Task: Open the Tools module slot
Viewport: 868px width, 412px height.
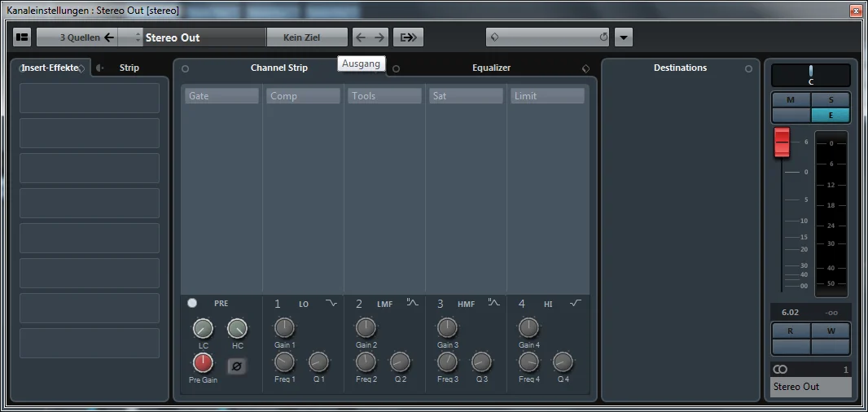Action: tap(384, 96)
